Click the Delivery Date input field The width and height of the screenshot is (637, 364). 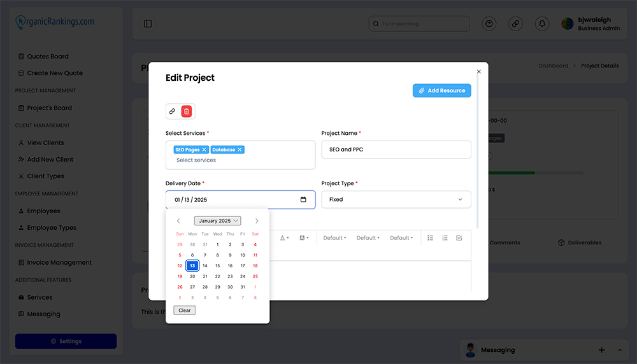pos(241,200)
